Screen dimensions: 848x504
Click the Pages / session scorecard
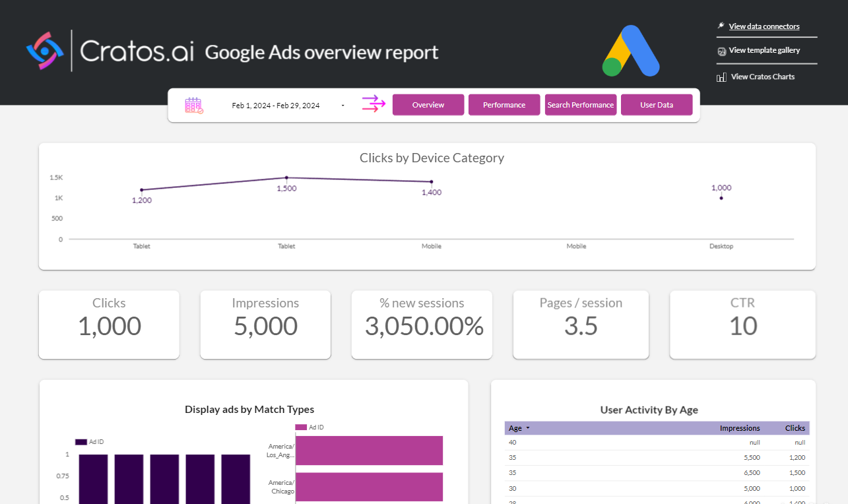tap(581, 325)
